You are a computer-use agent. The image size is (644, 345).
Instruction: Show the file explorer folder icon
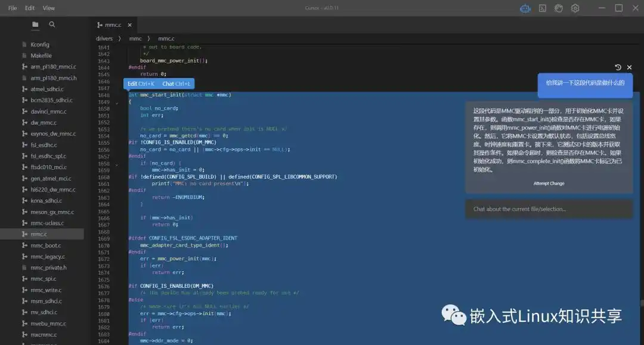coord(35,24)
